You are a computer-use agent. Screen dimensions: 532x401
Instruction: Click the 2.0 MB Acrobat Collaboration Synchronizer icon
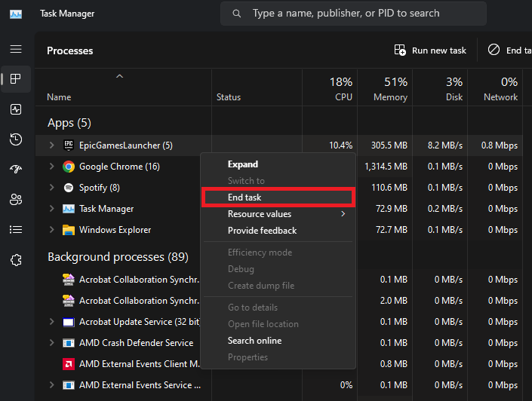point(69,301)
